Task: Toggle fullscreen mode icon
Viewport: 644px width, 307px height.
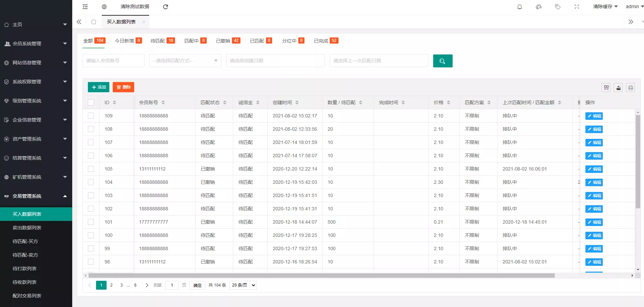Action: (577, 7)
